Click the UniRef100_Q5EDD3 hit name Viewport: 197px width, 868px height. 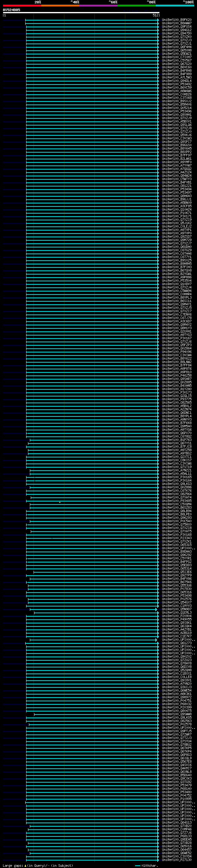coord(176,565)
